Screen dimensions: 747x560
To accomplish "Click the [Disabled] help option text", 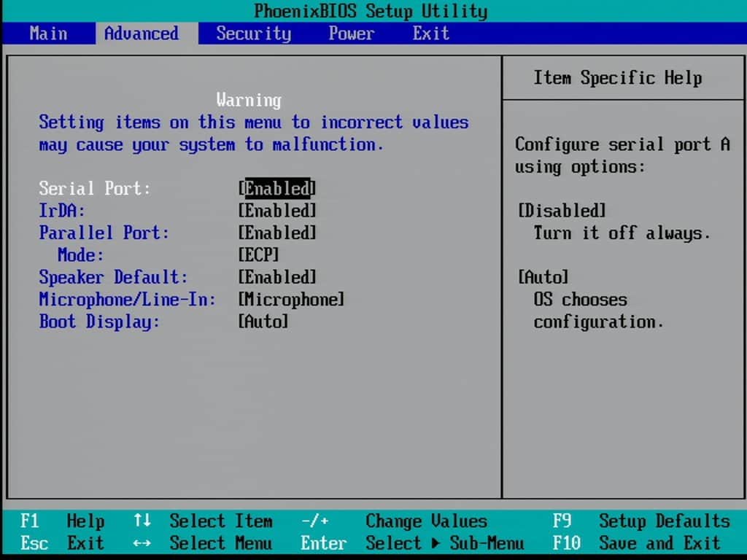I will (x=562, y=211).
